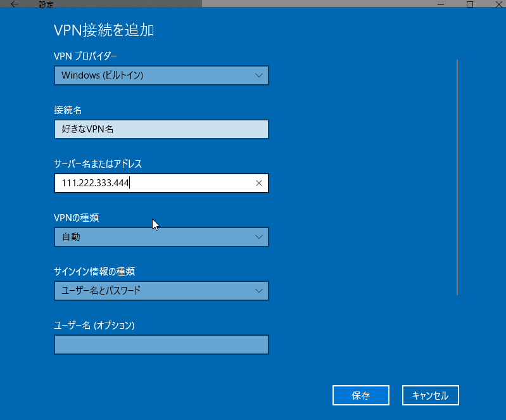Click the dialog's vertical scrollbar
This screenshot has height=420, width=506.
coord(457,177)
